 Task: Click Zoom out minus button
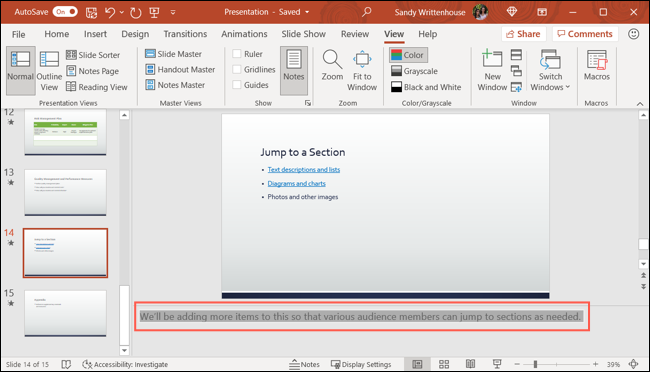(x=517, y=364)
